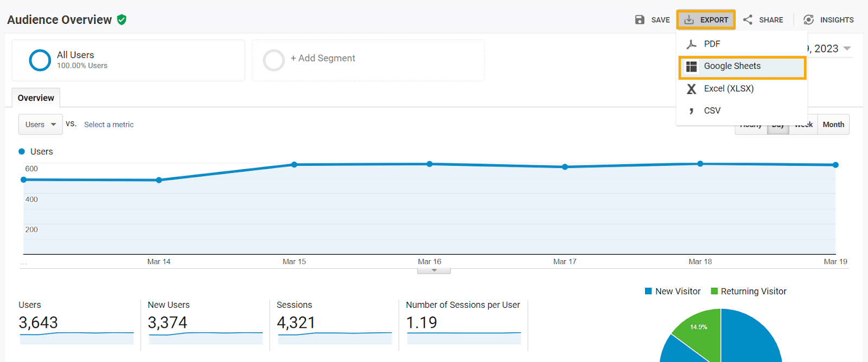Click the Mar 17 chart data point

[x=565, y=167]
